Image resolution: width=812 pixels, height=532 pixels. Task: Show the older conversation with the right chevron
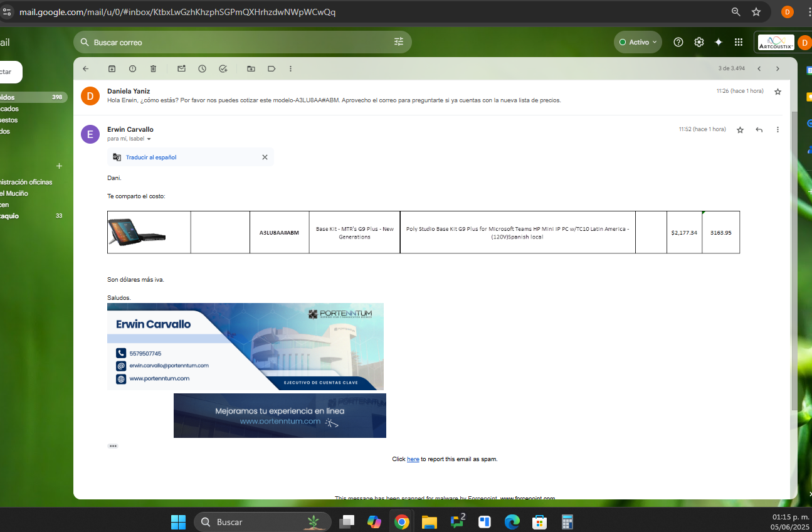click(x=778, y=68)
